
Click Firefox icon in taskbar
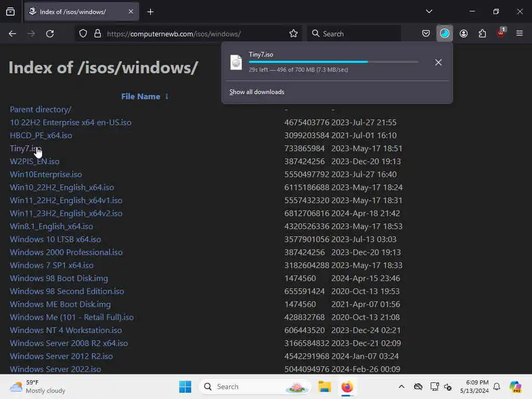[347, 387]
